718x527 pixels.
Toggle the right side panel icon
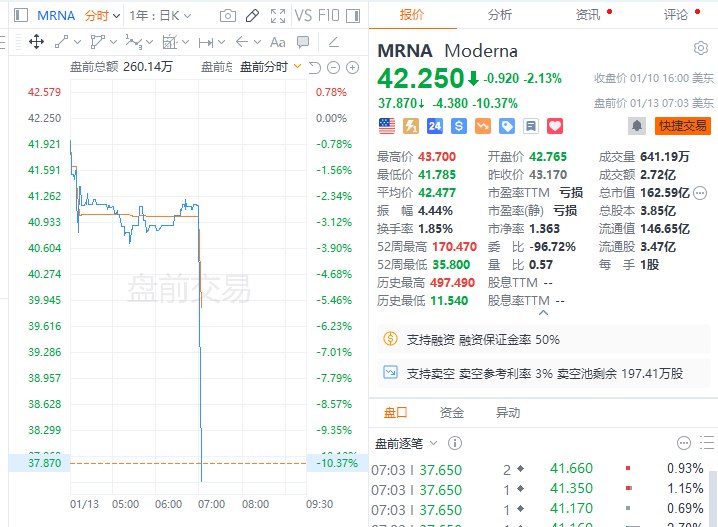tap(353, 16)
